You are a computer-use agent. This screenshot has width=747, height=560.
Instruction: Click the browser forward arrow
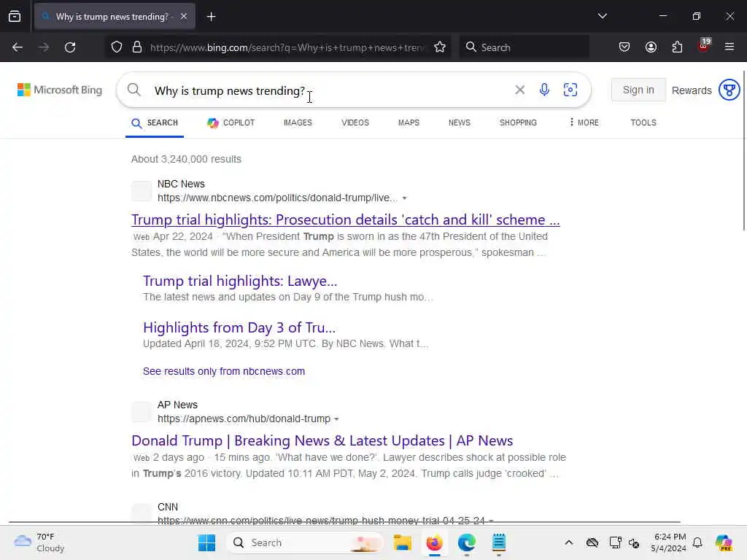[x=44, y=47]
